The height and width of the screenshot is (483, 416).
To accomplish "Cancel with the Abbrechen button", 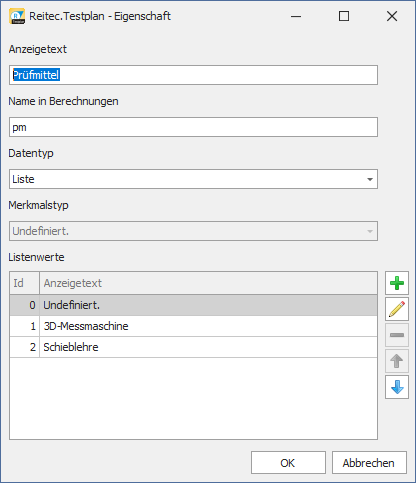I will click(369, 463).
